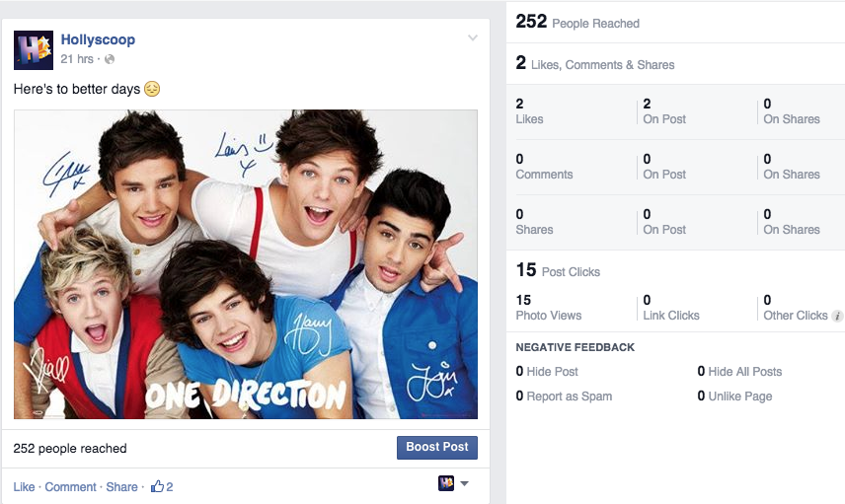Open the 21 hrs timestamp link

pos(77,59)
